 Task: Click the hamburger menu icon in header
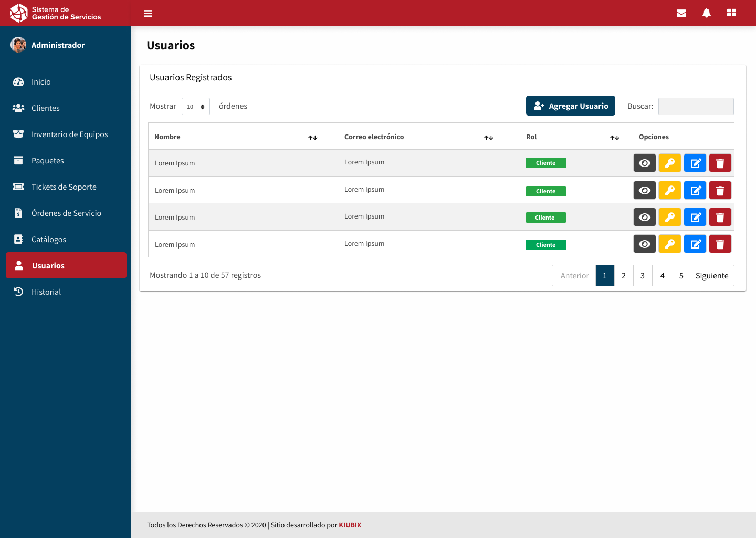pos(148,13)
